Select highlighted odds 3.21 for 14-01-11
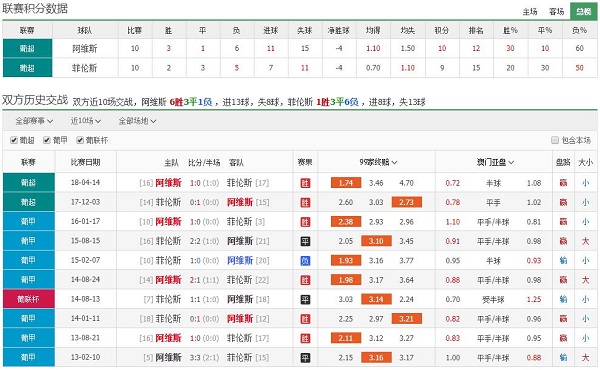Viewport: 600px width, 370px height. point(407,319)
